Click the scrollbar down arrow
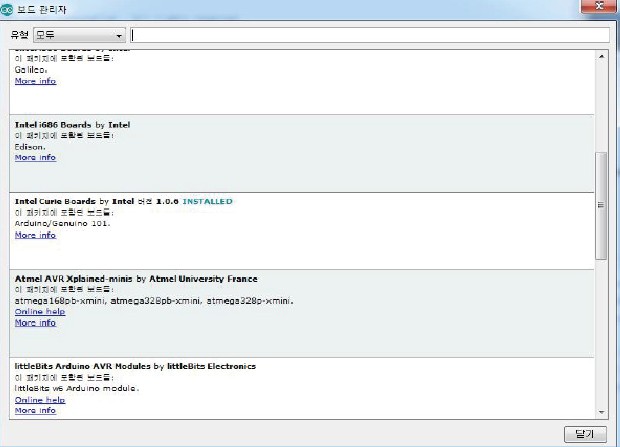The image size is (620, 447). (601, 412)
